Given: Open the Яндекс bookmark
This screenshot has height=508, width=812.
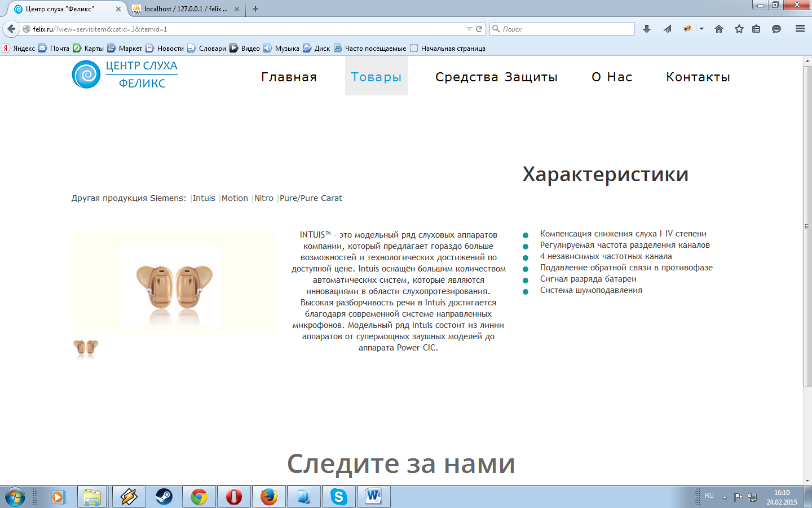Looking at the screenshot, I should tap(19, 49).
